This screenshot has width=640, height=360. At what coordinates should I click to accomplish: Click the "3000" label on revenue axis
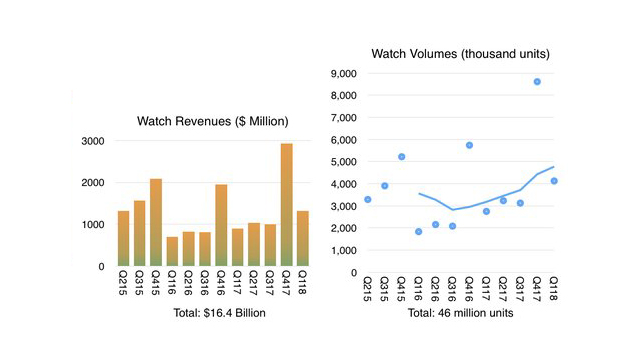93,141
